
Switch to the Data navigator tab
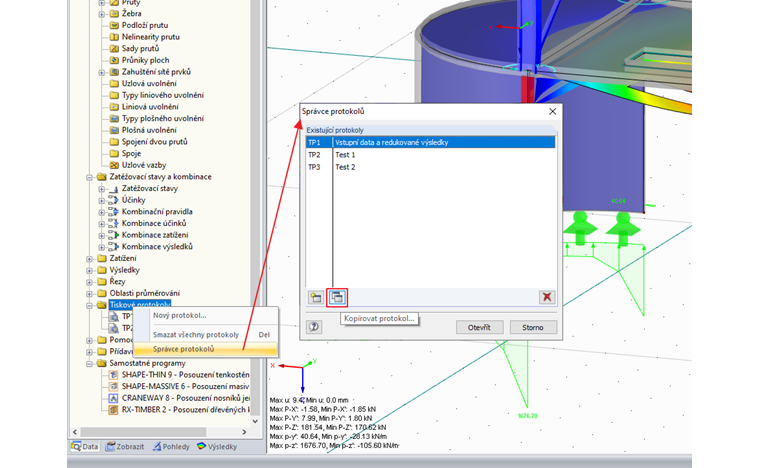[x=85, y=446]
